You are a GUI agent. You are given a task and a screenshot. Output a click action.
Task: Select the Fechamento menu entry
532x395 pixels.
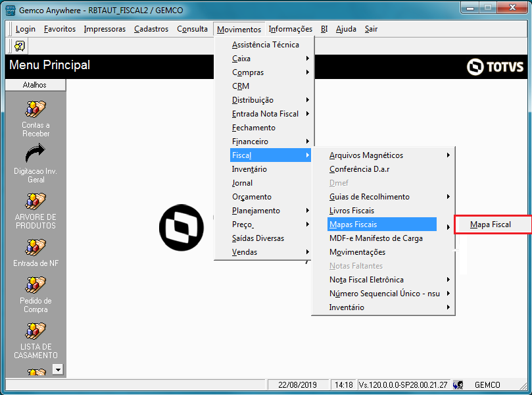tap(270, 127)
